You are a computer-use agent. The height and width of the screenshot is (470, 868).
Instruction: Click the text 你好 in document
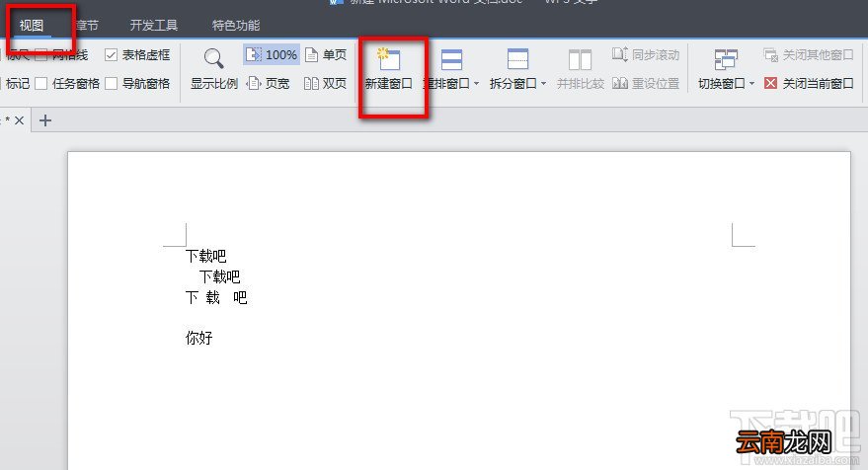click(x=199, y=338)
